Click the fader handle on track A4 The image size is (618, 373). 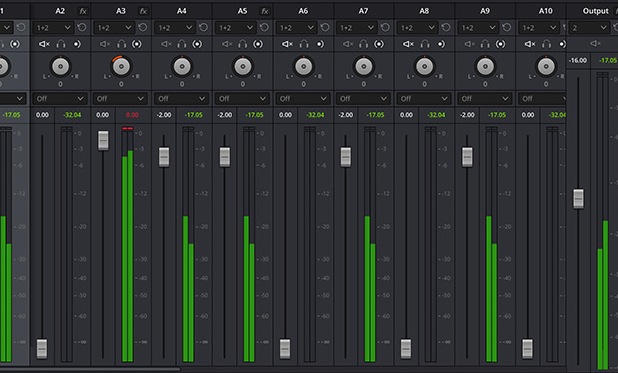[x=164, y=157]
